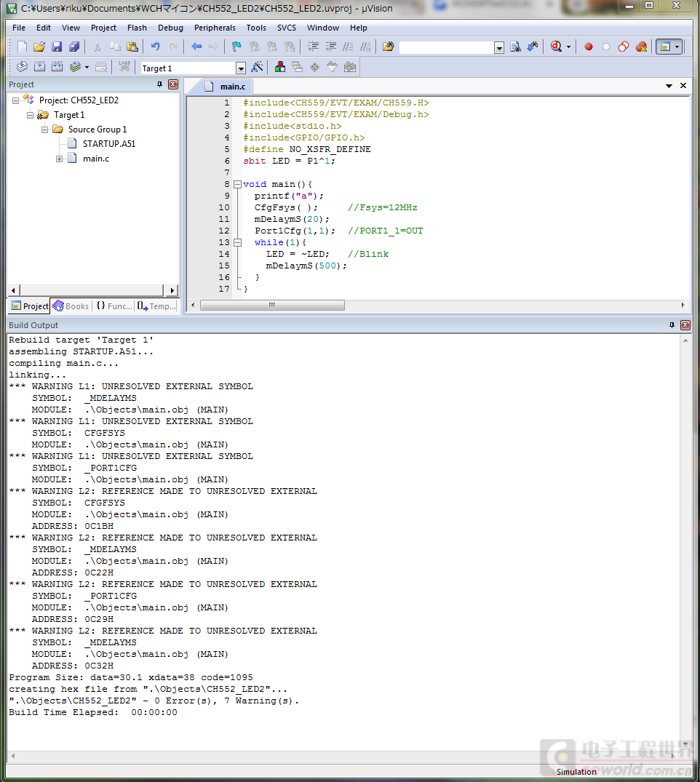Image resolution: width=700 pixels, height=782 pixels.
Task: Click the Batch Build icon
Action: tap(75, 67)
